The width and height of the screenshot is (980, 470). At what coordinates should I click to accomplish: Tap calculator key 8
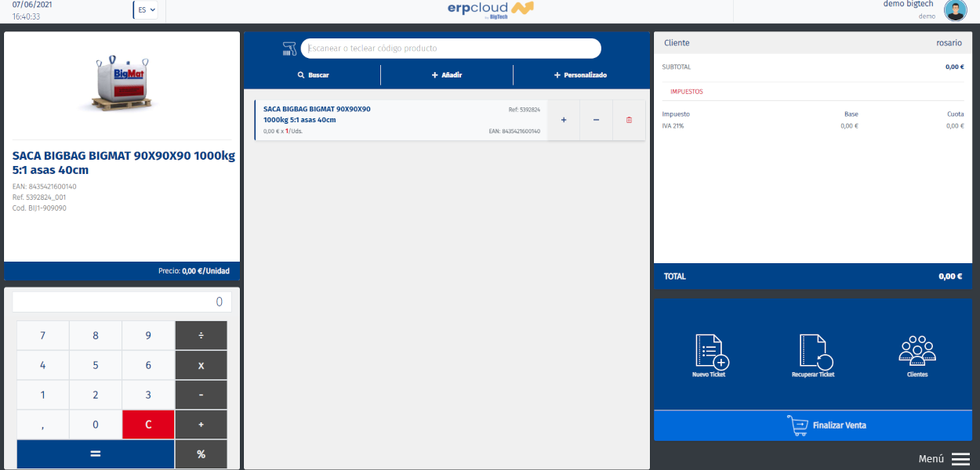(x=96, y=335)
